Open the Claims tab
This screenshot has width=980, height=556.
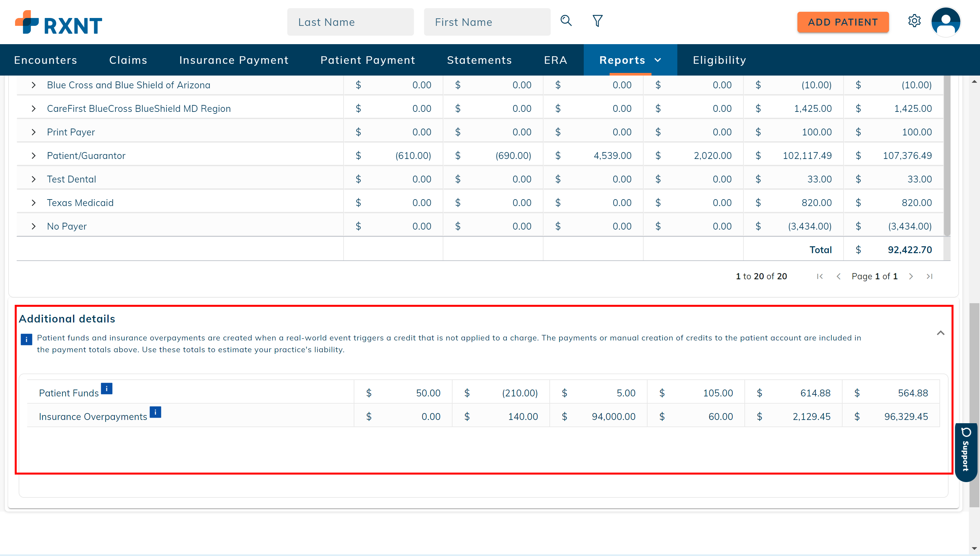pos(128,60)
